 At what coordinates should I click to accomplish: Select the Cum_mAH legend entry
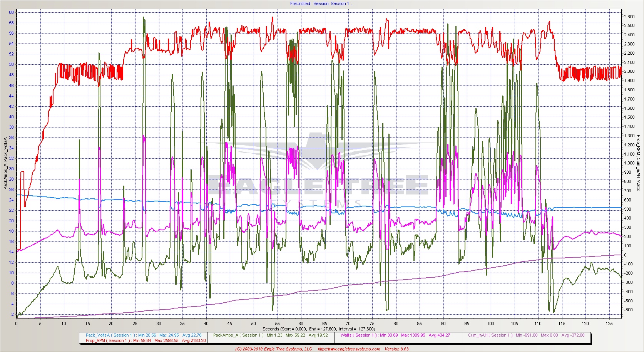(x=526, y=335)
